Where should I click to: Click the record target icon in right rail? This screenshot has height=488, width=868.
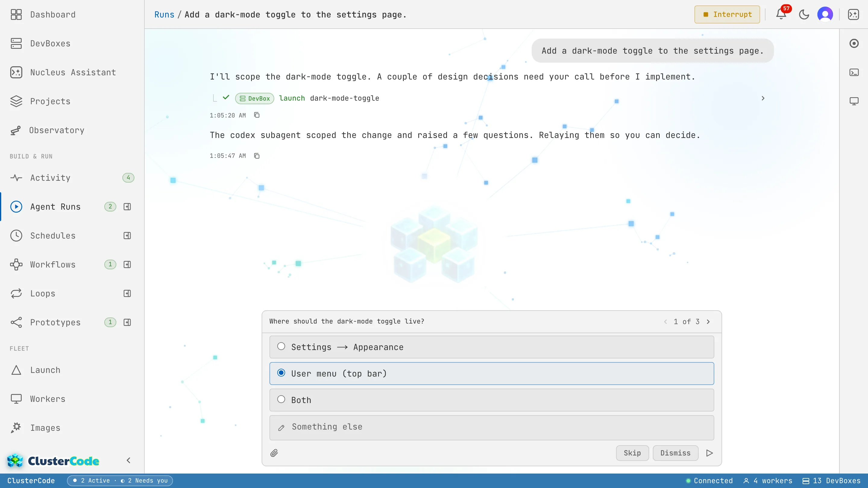(854, 43)
